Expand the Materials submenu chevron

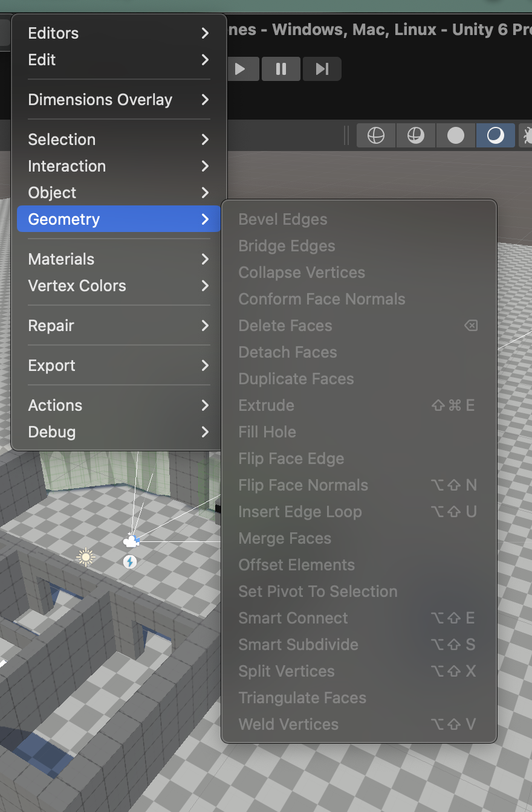[x=205, y=259]
